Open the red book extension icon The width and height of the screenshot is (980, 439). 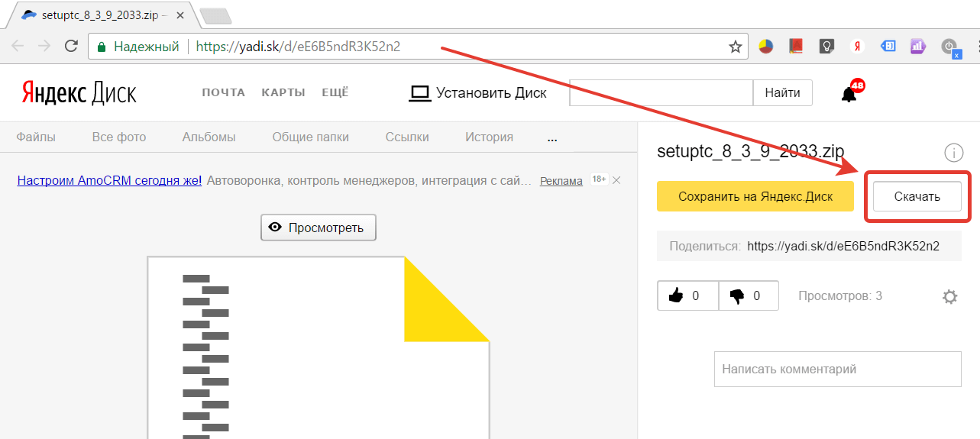pos(796,47)
